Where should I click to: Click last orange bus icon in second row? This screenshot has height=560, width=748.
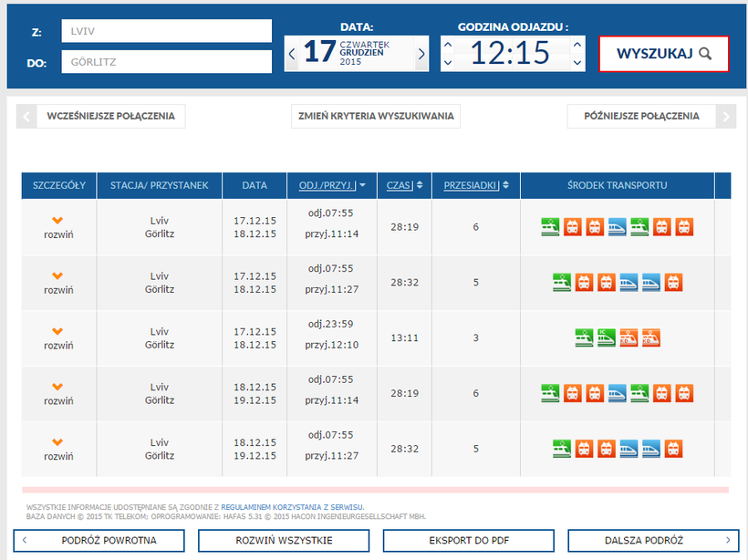pos(673,283)
